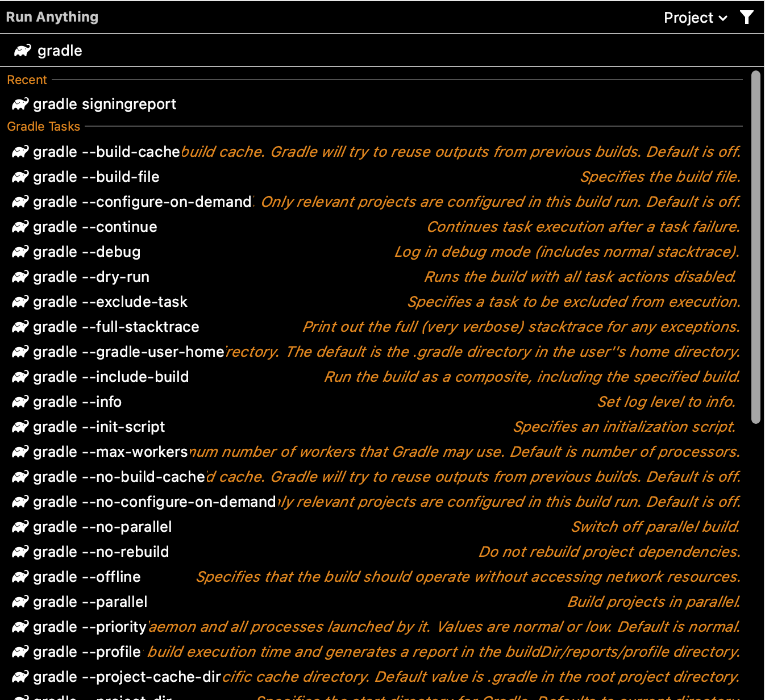Image resolution: width=765 pixels, height=700 pixels.
Task: Select gradle --no-build-cache task
Action: [x=375, y=477]
